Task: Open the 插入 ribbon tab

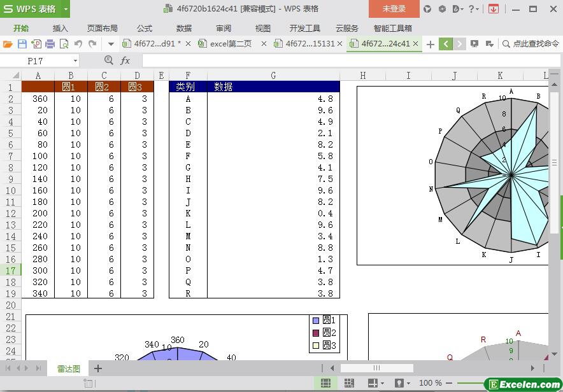Action: click(60, 28)
